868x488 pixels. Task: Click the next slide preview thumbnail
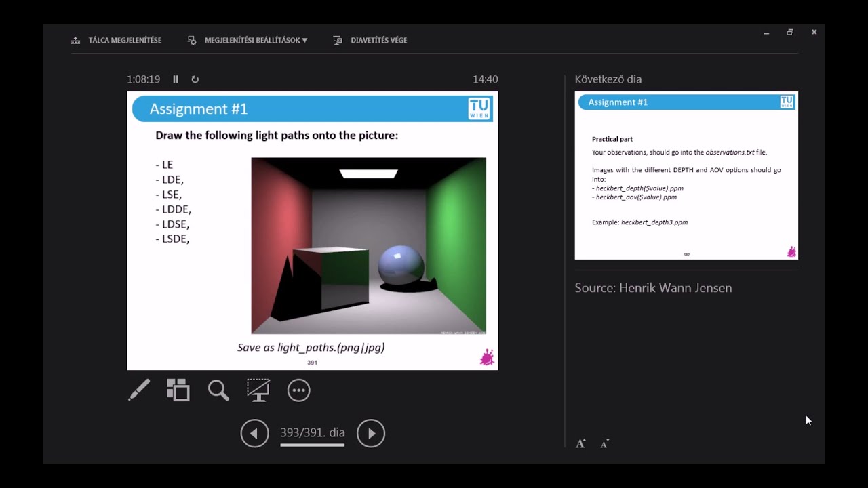pyautogui.click(x=686, y=176)
